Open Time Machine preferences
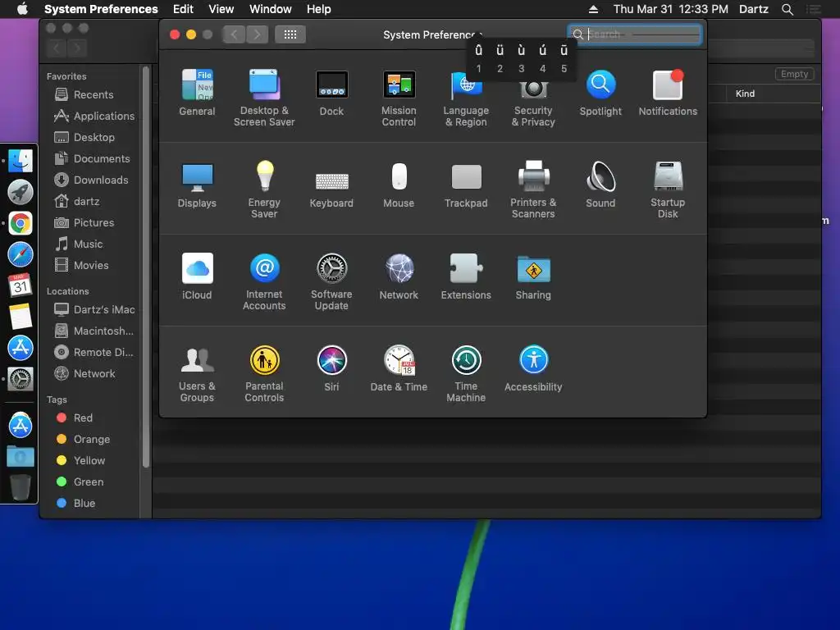 click(466, 374)
